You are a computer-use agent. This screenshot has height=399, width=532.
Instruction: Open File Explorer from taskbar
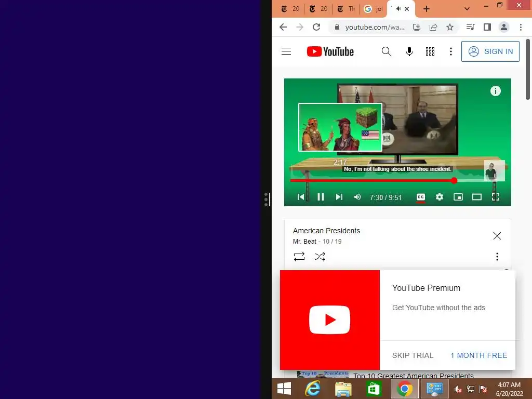343,389
